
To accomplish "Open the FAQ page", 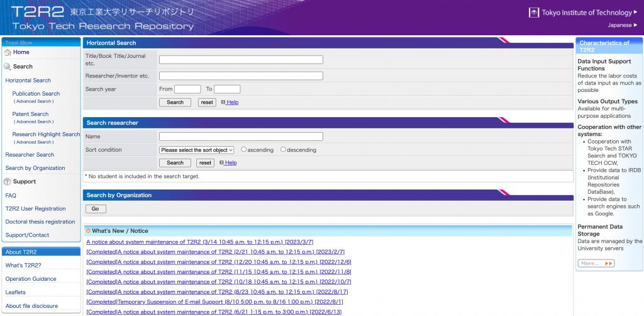I will 11,196.
